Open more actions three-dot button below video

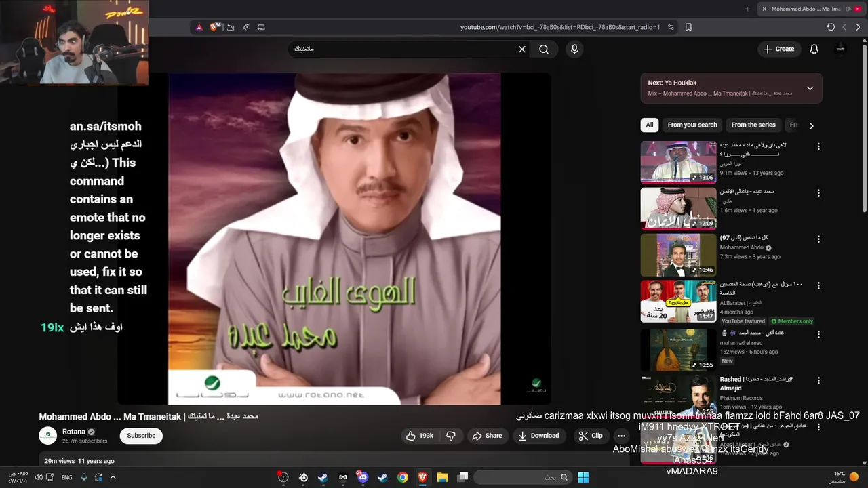(x=621, y=436)
